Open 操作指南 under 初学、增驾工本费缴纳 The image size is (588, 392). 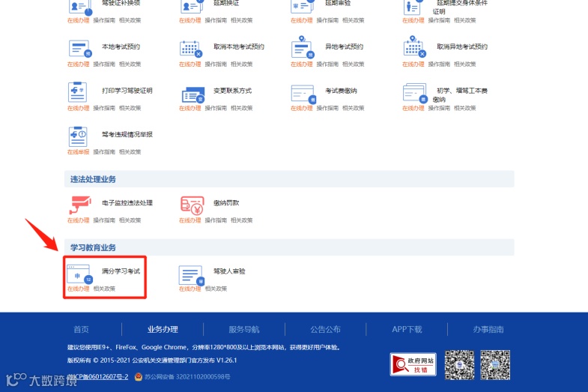439,108
